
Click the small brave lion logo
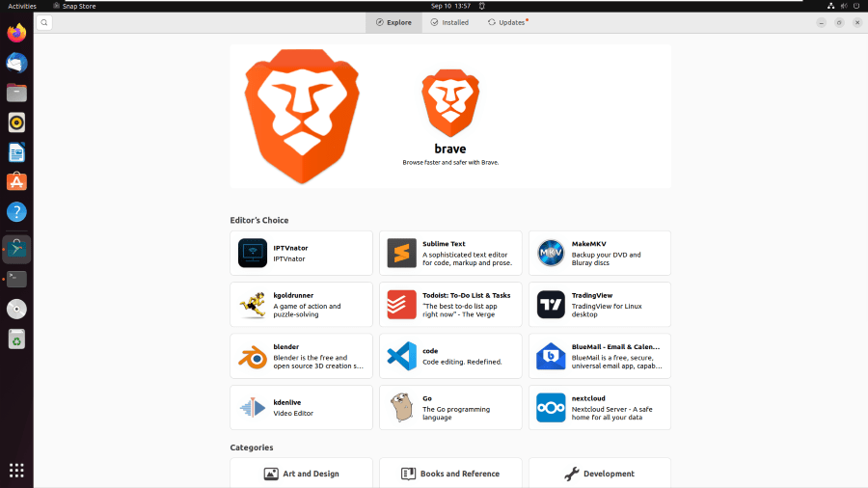(x=450, y=103)
